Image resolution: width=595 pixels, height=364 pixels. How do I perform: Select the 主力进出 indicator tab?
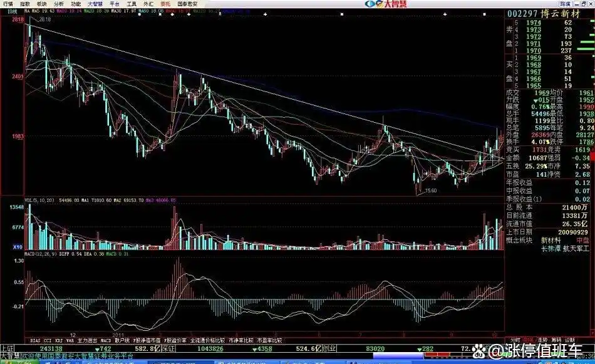87,340
